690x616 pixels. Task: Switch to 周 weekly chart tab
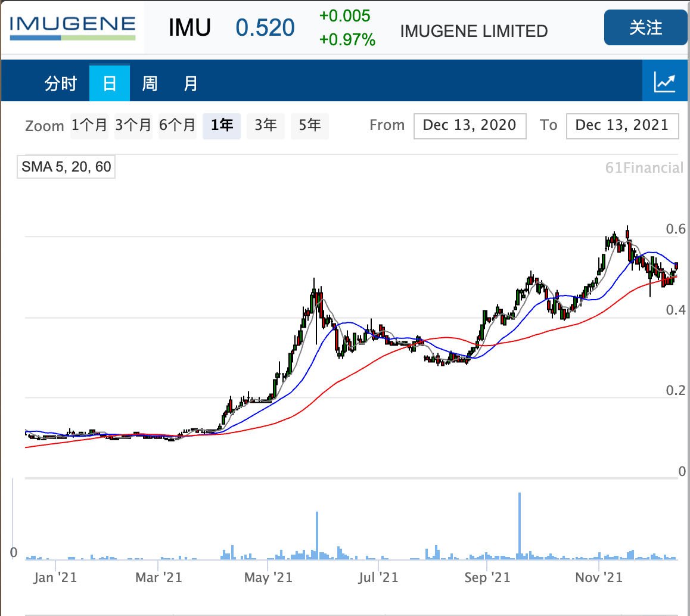[x=150, y=83]
